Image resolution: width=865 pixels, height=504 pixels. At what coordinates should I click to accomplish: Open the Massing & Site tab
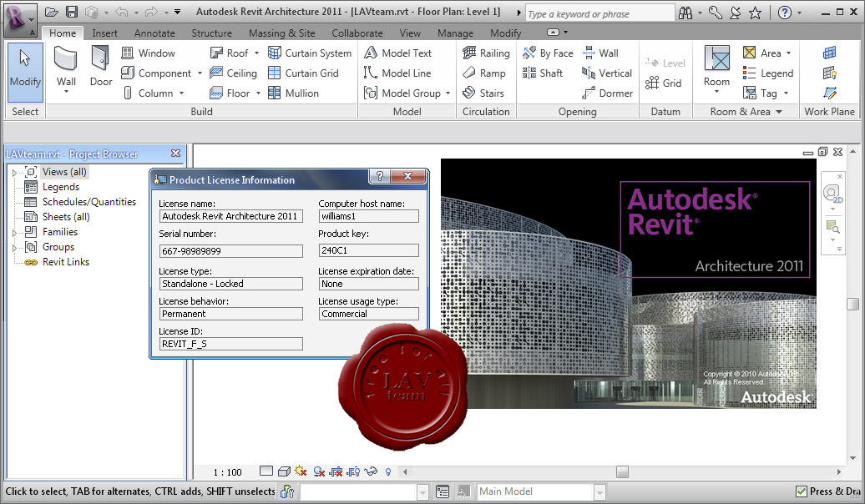282,33
